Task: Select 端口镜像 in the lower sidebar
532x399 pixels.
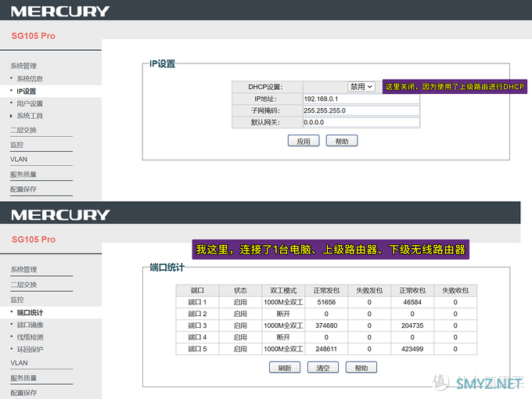Action: point(31,325)
